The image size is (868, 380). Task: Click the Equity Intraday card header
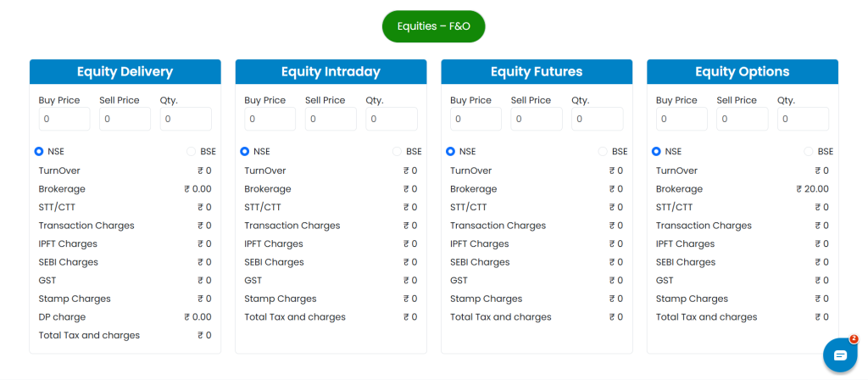pyautogui.click(x=331, y=72)
